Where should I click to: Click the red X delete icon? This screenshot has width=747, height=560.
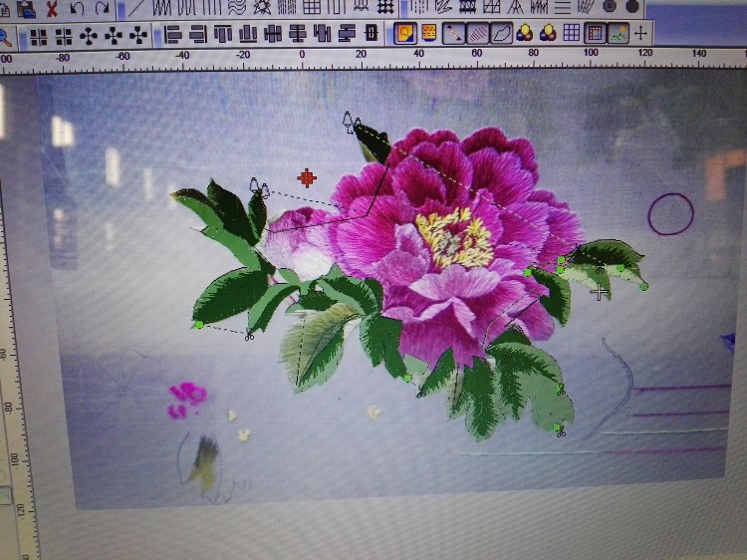point(52,8)
